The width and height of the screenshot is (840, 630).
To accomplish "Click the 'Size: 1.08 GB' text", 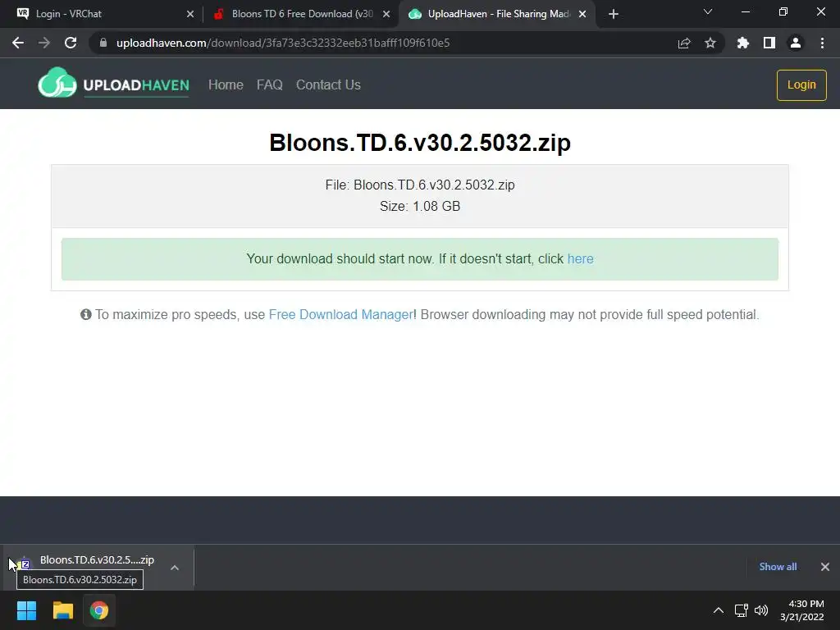I will pos(420,206).
